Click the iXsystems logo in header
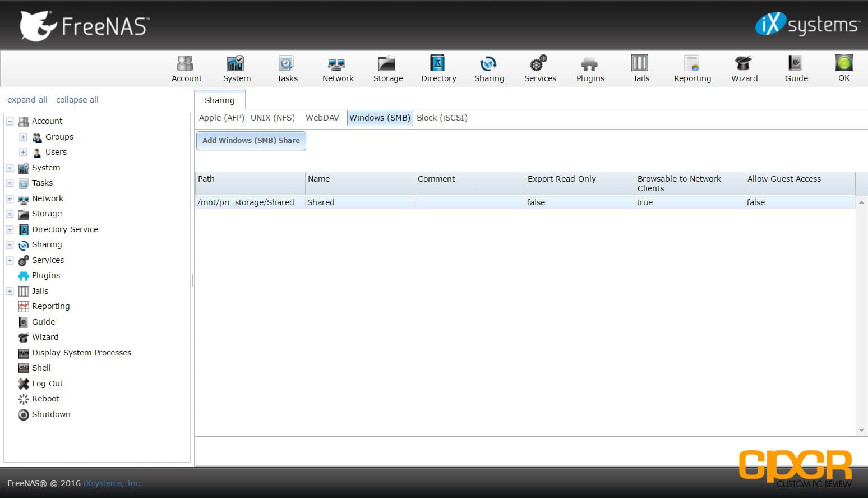This screenshot has width=868, height=499. (x=807, y=25)
